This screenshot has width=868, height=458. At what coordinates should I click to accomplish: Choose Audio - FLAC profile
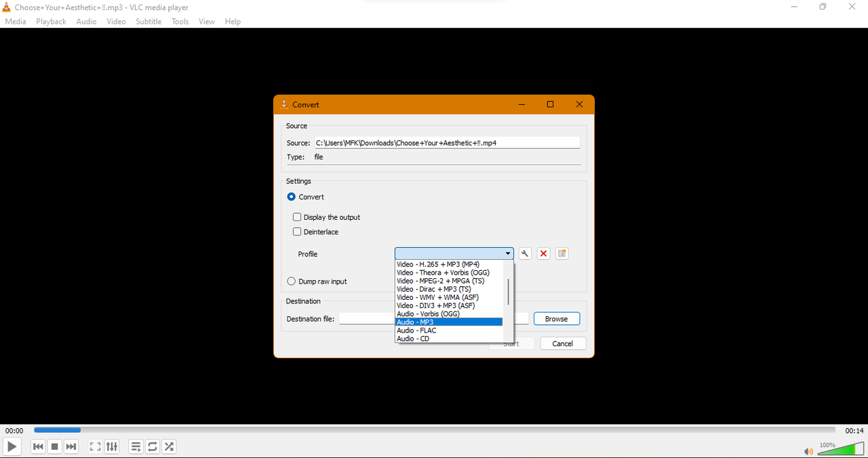pos(449,330)
